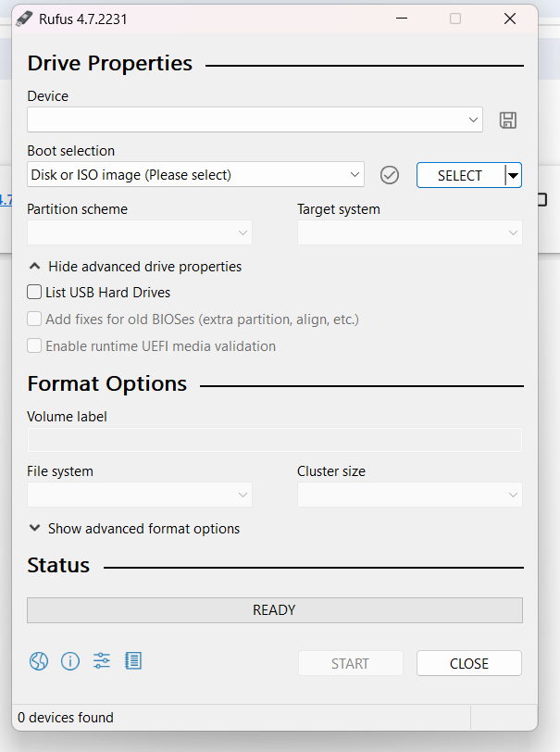Click the READY progress bar
560x752 pixels.
coord(275,610)
